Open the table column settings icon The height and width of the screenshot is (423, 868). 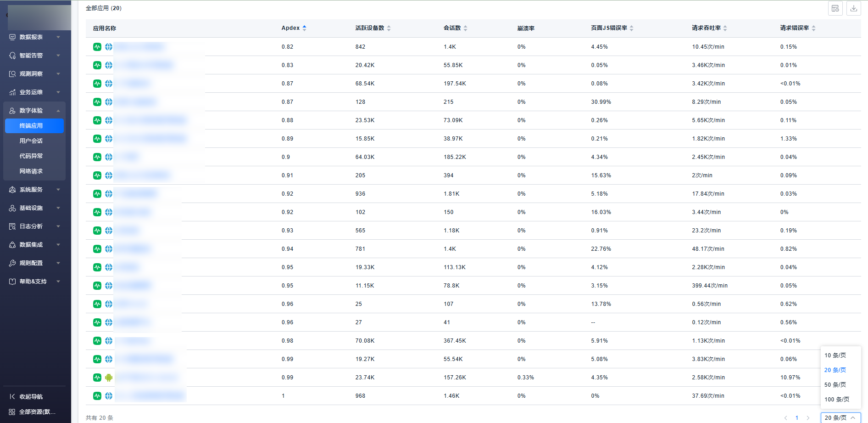[x=835, y=9]
